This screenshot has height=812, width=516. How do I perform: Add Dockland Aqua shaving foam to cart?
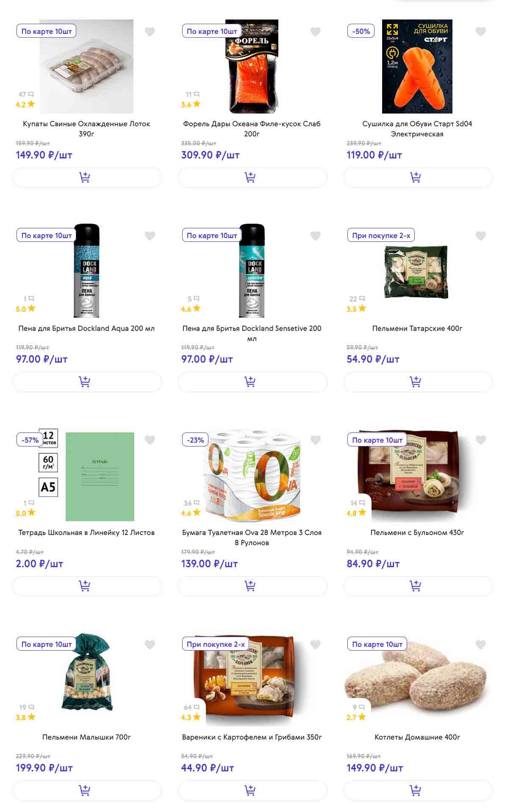tap(87, 382)
